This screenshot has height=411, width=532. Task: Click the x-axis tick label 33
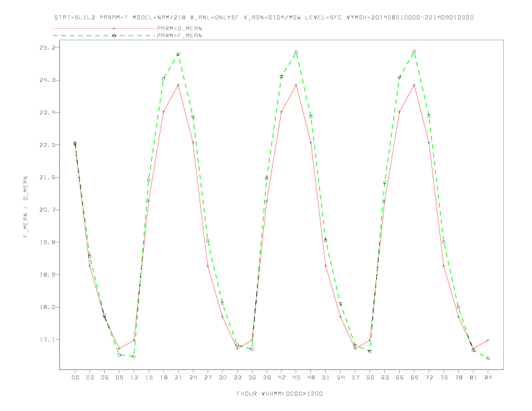click(x=237, y=377)
